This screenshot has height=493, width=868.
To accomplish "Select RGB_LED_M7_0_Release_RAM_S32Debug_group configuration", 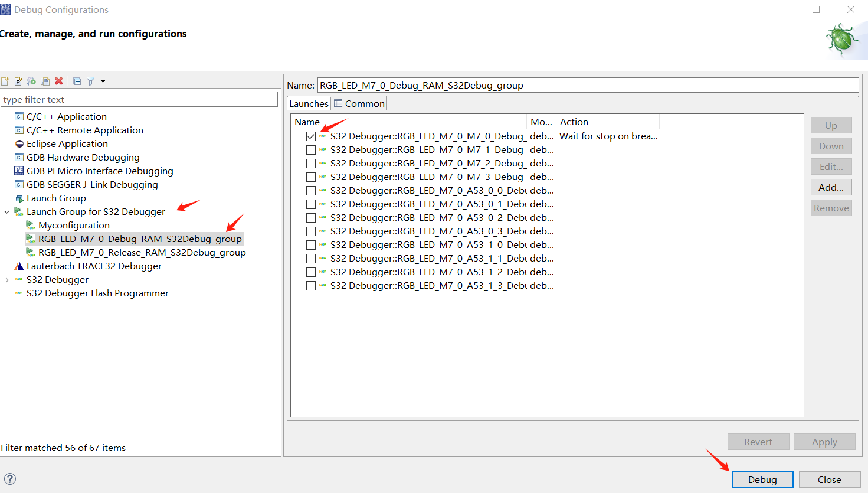I will click(142, 252).
